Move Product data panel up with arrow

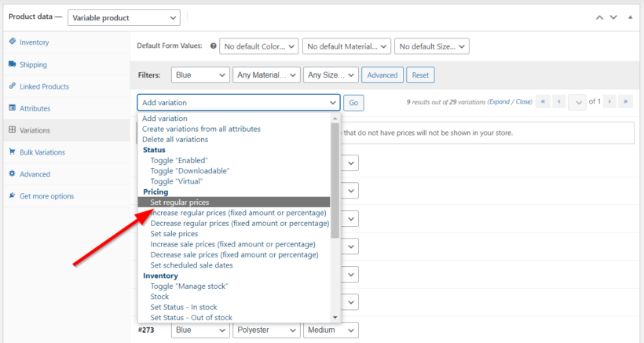click(x=600, y=17)
